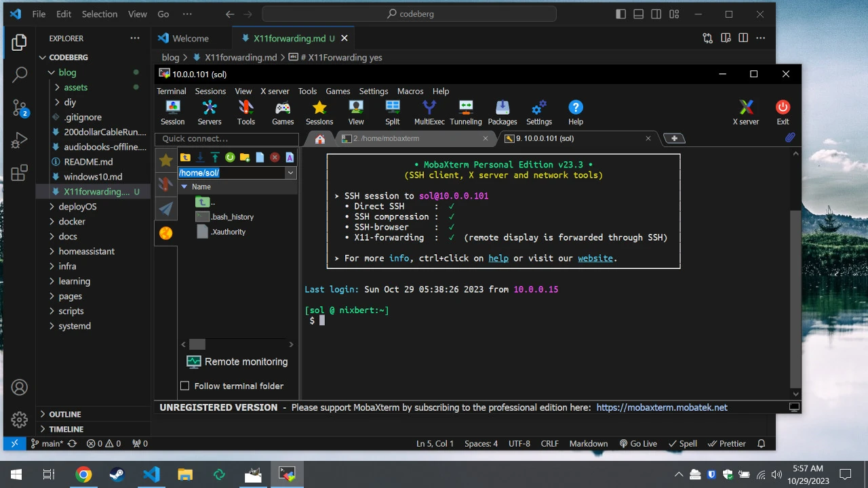The height and width of the screenshot is (488, 868).
Task: Click the SFTP new folder icon
Action: click(245, 157)
